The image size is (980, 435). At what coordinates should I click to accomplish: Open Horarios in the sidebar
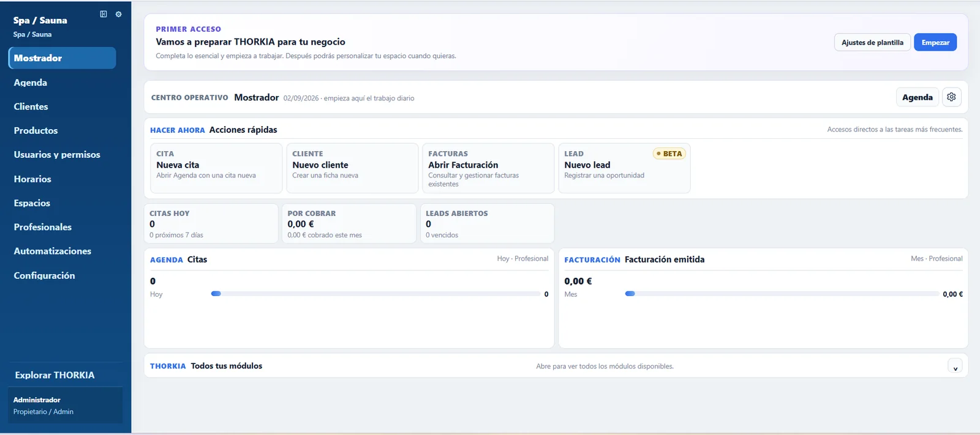click(x=32, y=179)
